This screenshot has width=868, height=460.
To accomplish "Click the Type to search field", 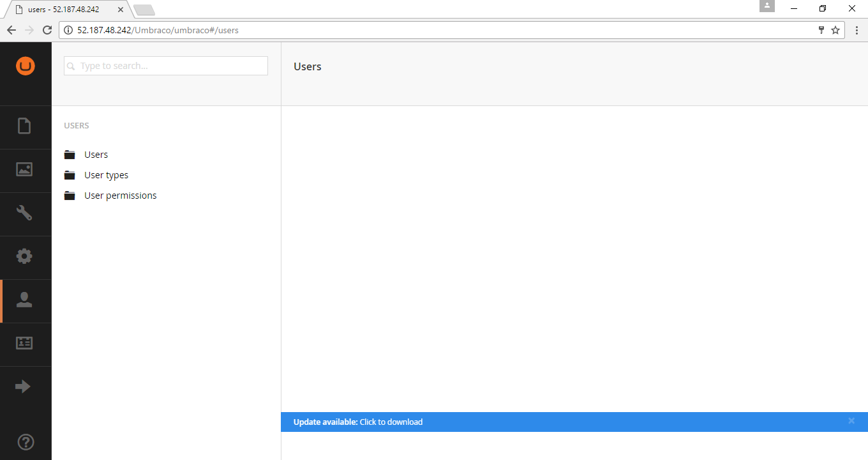I will [166, 66].
